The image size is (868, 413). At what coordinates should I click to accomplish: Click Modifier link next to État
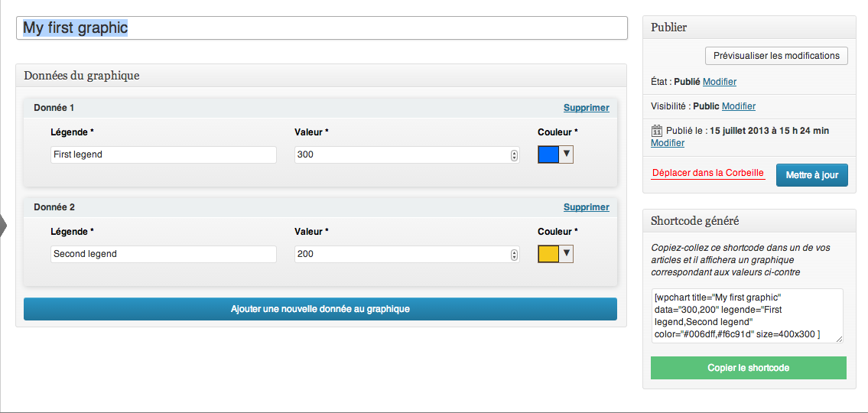(x=720, y=82)
